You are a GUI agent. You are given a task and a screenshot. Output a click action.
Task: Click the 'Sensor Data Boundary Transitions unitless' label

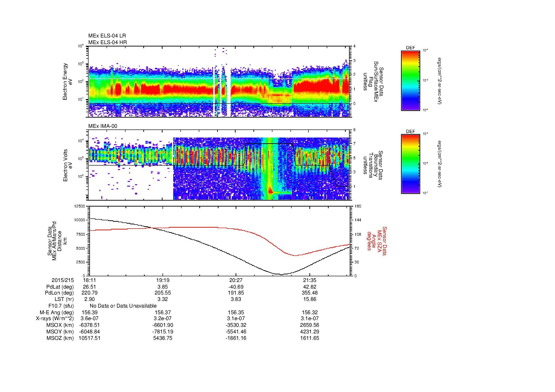click(x=373, y=165)
